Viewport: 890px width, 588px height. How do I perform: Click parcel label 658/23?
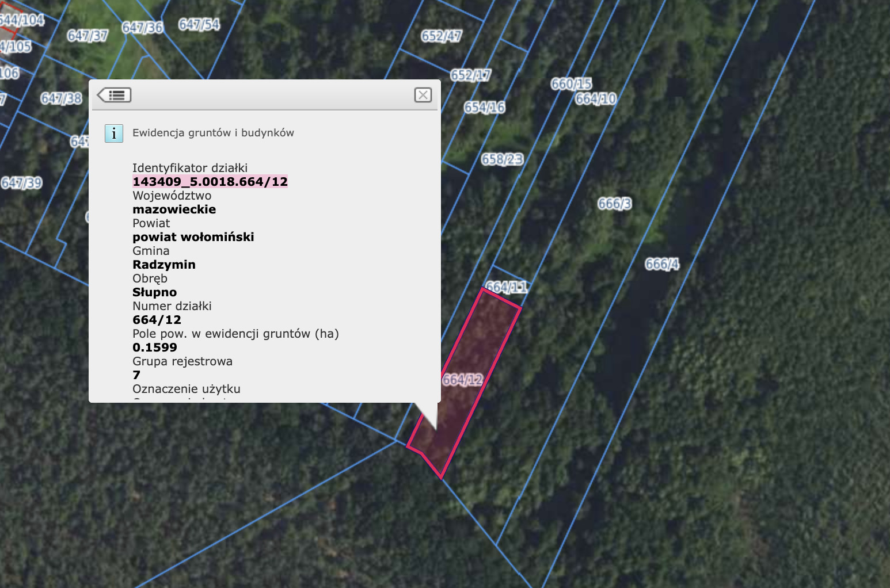(503, 159)
